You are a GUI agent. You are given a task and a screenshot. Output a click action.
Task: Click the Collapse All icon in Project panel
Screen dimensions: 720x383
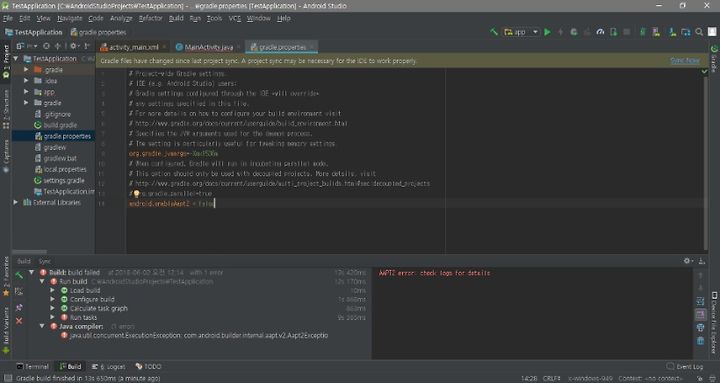57,46
